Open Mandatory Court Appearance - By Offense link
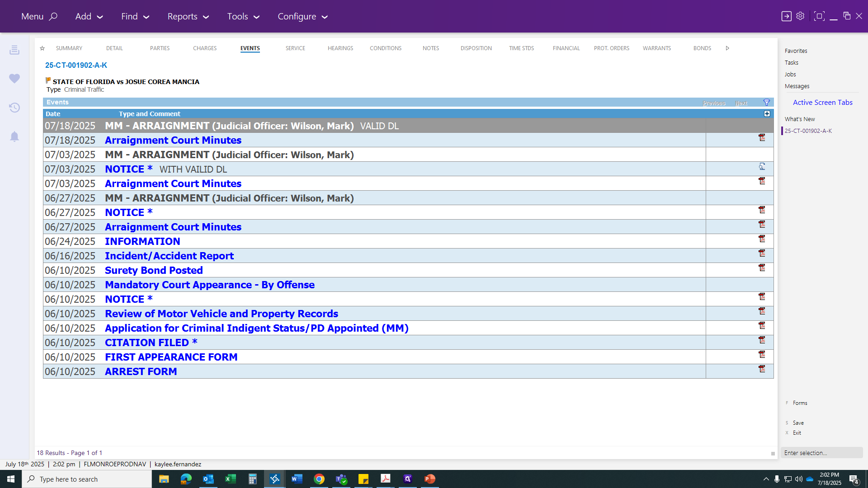 coord(210,285)
